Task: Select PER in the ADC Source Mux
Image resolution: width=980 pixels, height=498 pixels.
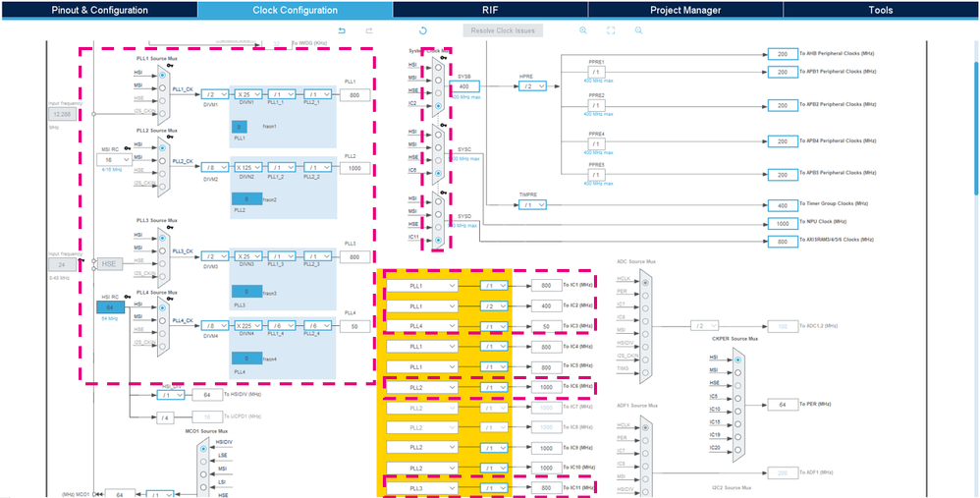Action: coord(645,296)
